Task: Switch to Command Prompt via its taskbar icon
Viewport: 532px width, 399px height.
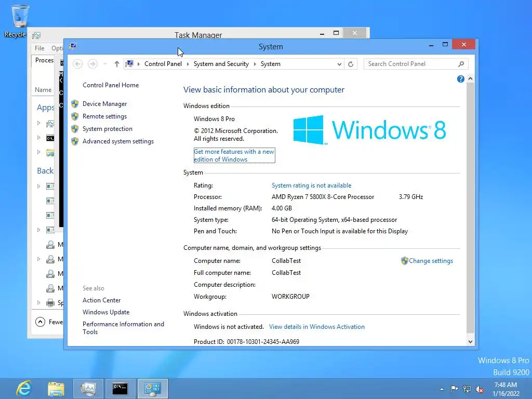Action: [x=120, y=389]
